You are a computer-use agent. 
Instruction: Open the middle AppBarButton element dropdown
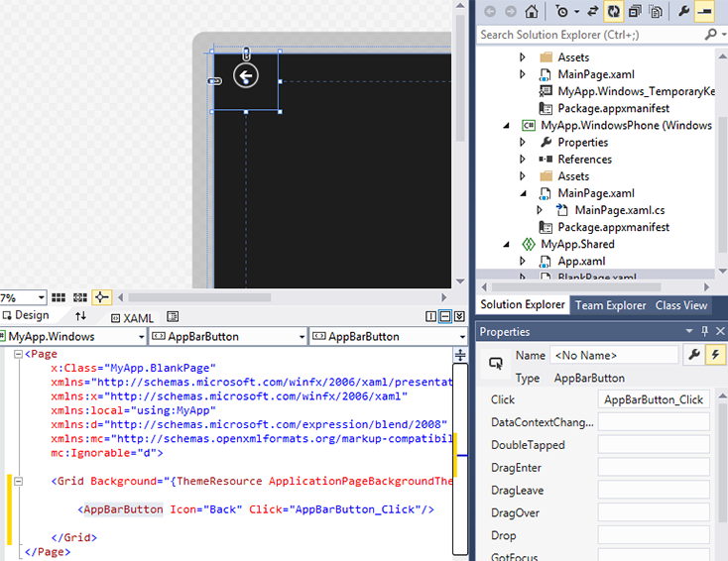(x=302, y=337)
